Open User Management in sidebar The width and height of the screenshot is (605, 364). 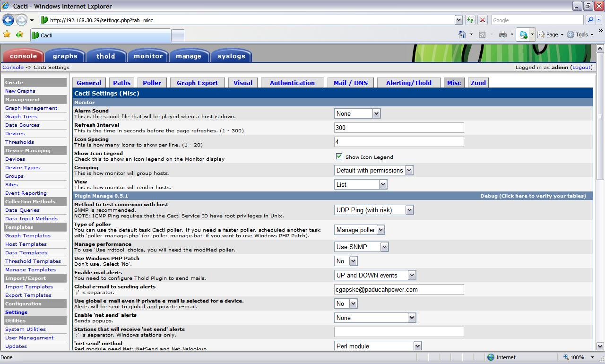point(29,338)
